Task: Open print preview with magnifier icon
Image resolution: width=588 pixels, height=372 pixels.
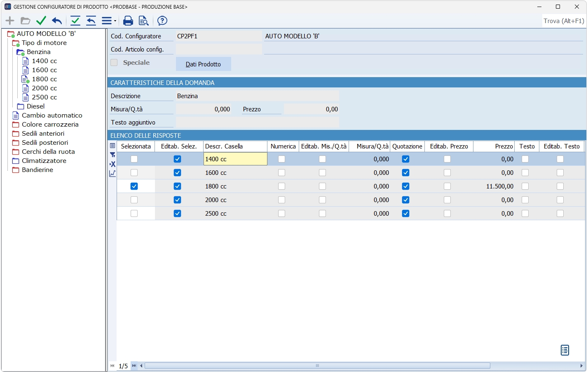Action: 143,21
